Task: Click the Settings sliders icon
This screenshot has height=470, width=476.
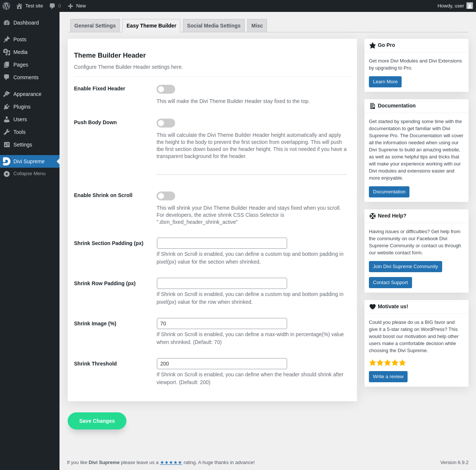Action: point(7,145)
